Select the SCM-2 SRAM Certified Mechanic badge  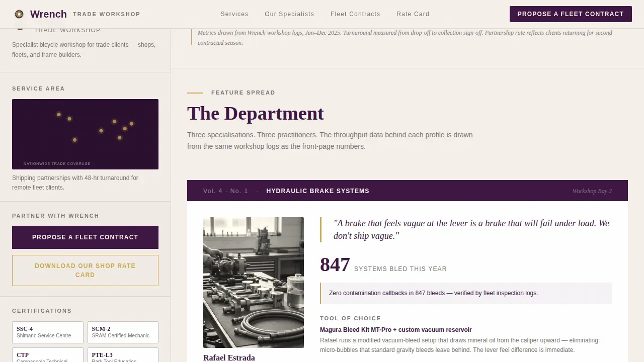point(123,332)
